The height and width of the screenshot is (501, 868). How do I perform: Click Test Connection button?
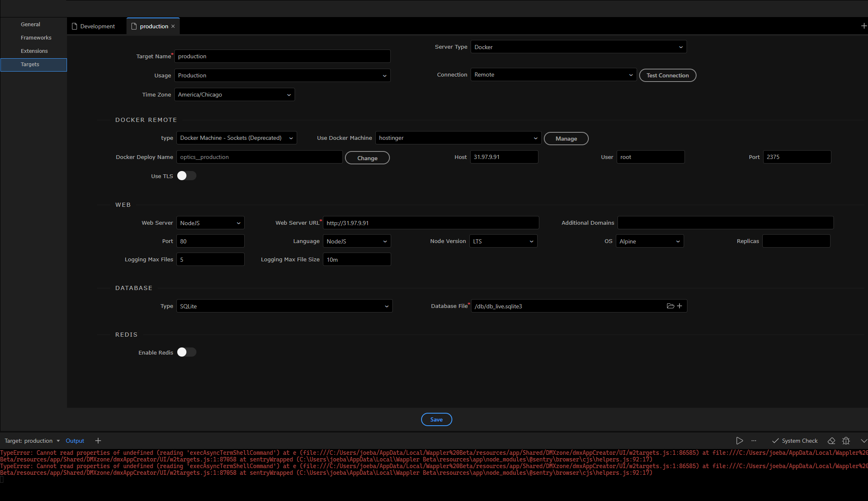(667, 75)
